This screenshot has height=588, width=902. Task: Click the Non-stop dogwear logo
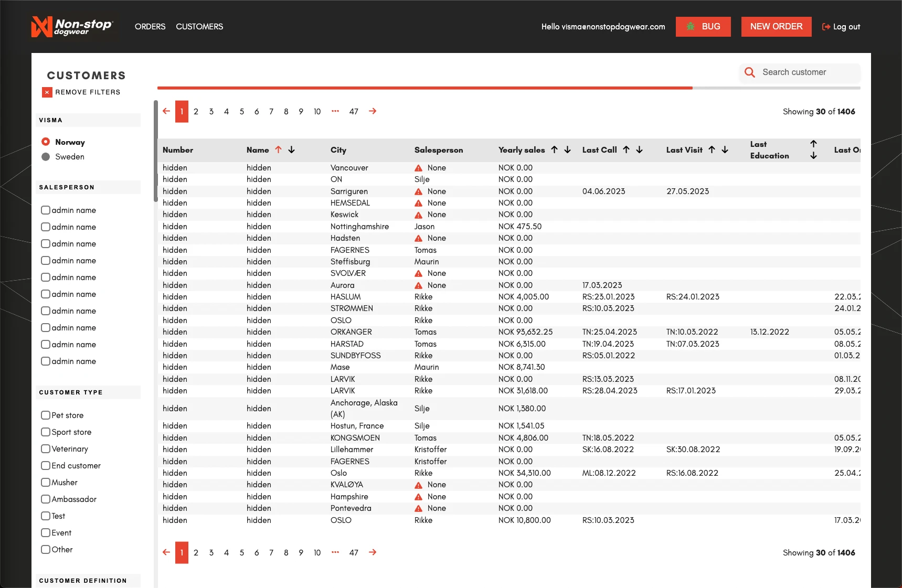(73, 26)
